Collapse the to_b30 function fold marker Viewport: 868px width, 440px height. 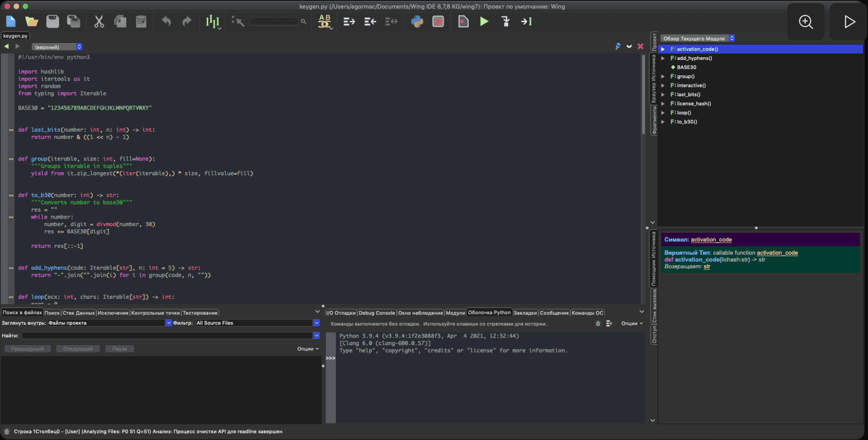click(x=11, y=195)
